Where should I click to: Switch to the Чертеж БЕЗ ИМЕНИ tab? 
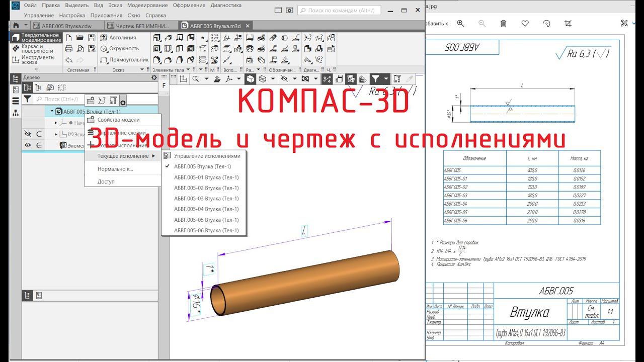tap(141, 26)
